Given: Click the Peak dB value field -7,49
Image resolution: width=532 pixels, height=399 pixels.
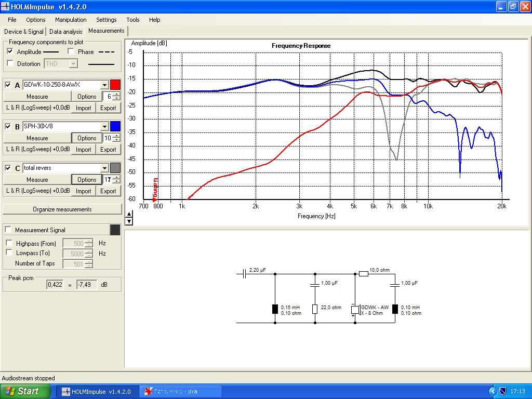Looking at the screenshot, I should 87,285.
